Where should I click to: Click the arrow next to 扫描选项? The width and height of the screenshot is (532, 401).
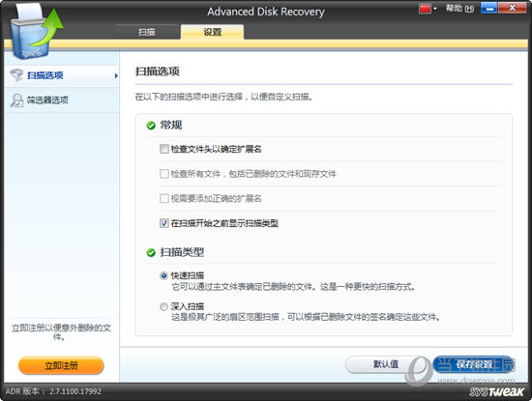click(x=116, y=75)
